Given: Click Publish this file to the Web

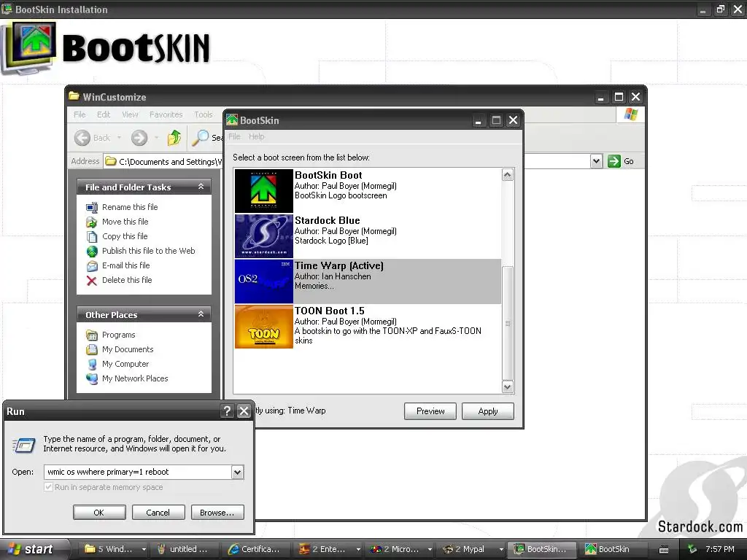Looking at the screenshot, I should (148, 251).
